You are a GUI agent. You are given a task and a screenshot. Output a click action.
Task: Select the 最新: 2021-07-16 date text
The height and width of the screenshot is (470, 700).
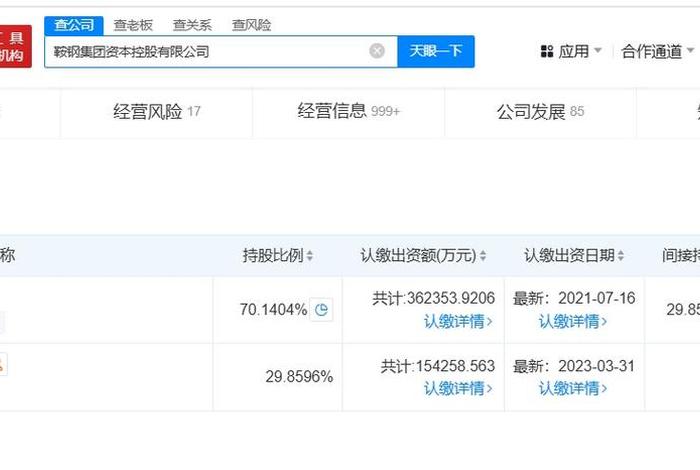pyautogui.click(x=574, y=298)
